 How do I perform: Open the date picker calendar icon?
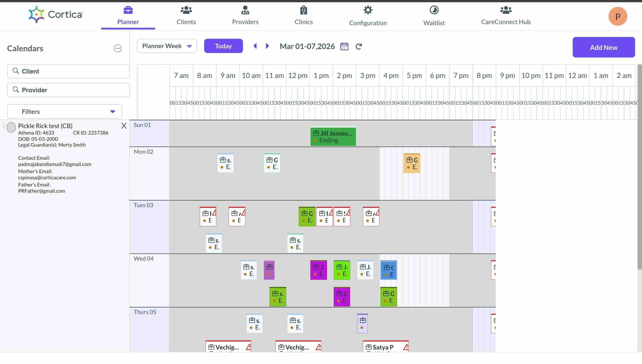click(344, 46)
